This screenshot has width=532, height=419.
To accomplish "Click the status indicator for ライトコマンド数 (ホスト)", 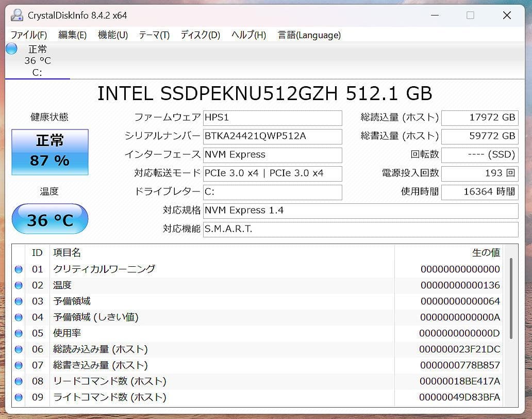I will pyautogui.click(x=19, y=397).
